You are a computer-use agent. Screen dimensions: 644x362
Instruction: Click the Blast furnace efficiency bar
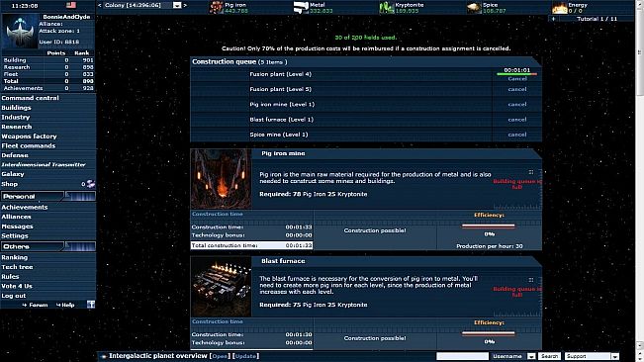click(489, 333)
